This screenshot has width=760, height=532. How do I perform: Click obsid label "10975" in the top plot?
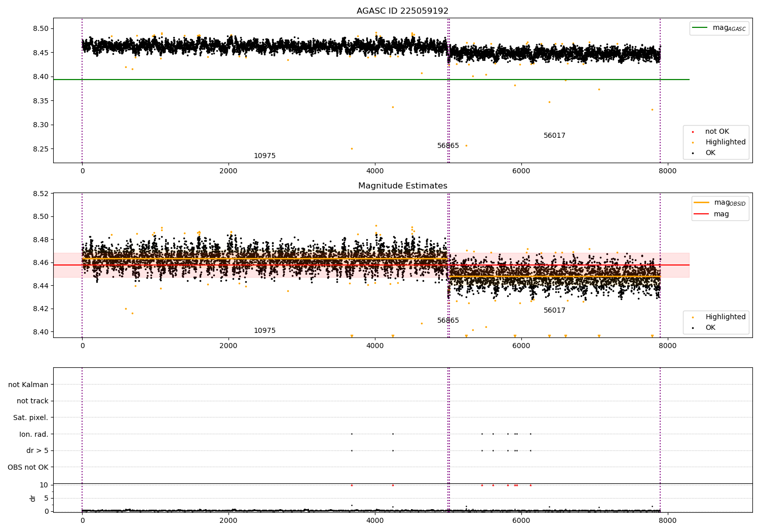click(264, 156)
